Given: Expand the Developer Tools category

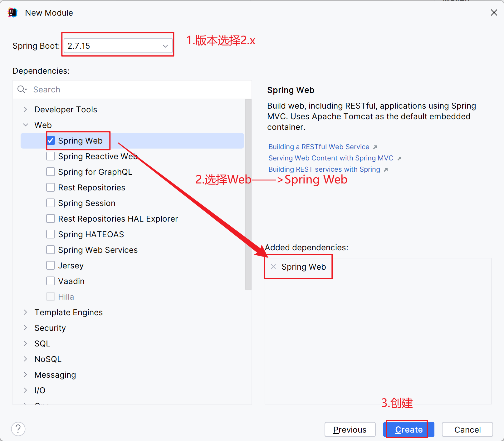Looking at the screenshot, I should (26, 109).
